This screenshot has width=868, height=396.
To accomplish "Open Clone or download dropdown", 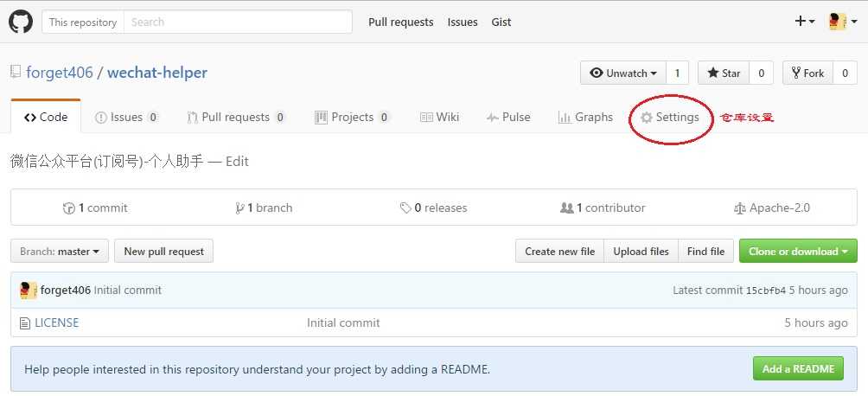I will [x=798, y=251].
